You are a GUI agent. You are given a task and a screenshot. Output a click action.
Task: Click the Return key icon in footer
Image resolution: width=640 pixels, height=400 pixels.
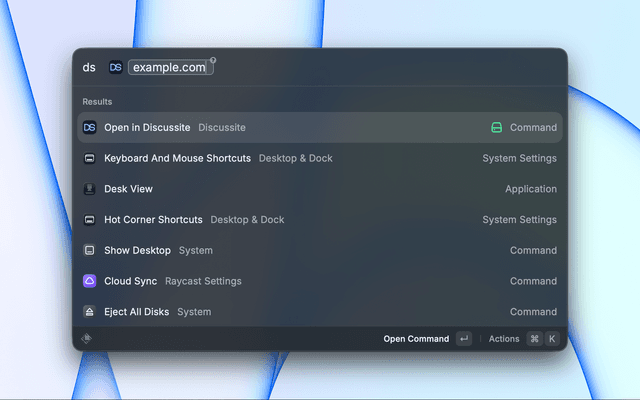[x=464, y=339]
